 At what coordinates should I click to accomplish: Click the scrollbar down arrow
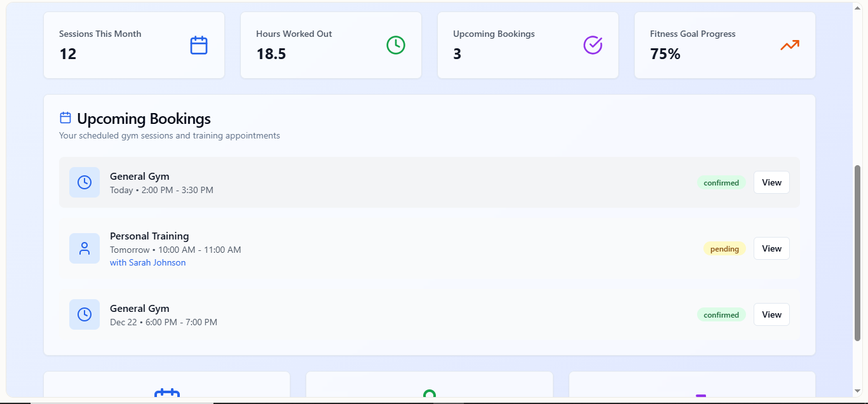tap(857, 391)
